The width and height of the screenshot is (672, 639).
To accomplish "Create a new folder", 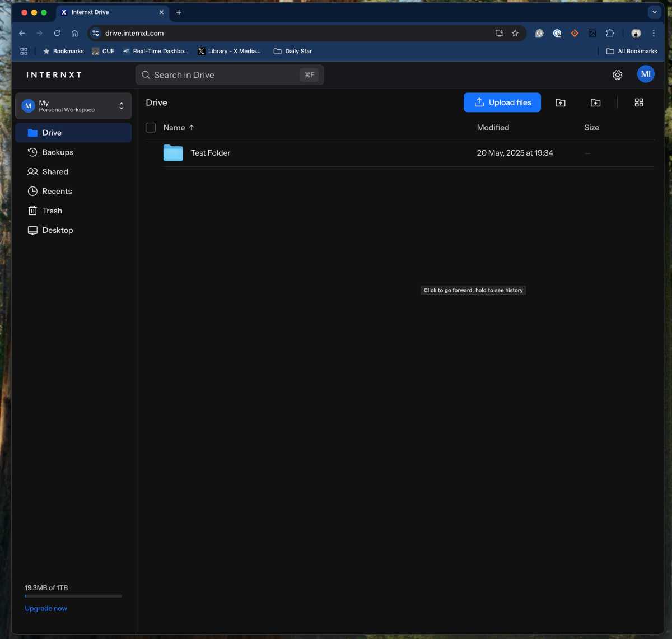I will [x=595, y=102].
